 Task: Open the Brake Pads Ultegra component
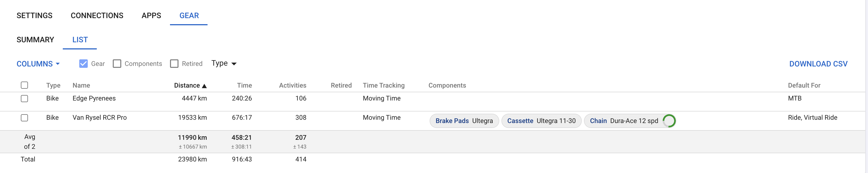pyautogui.click(x=464, y=121)
